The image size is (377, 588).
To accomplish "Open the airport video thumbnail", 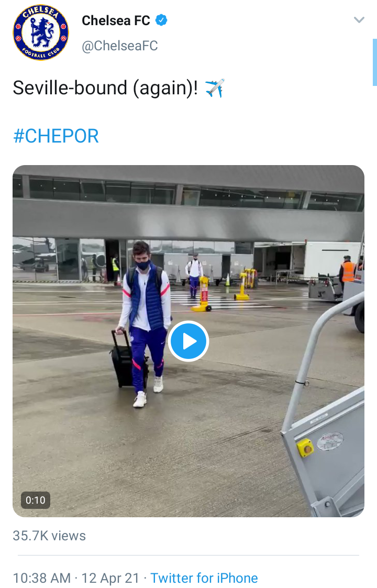I will (x=188, y=341).
